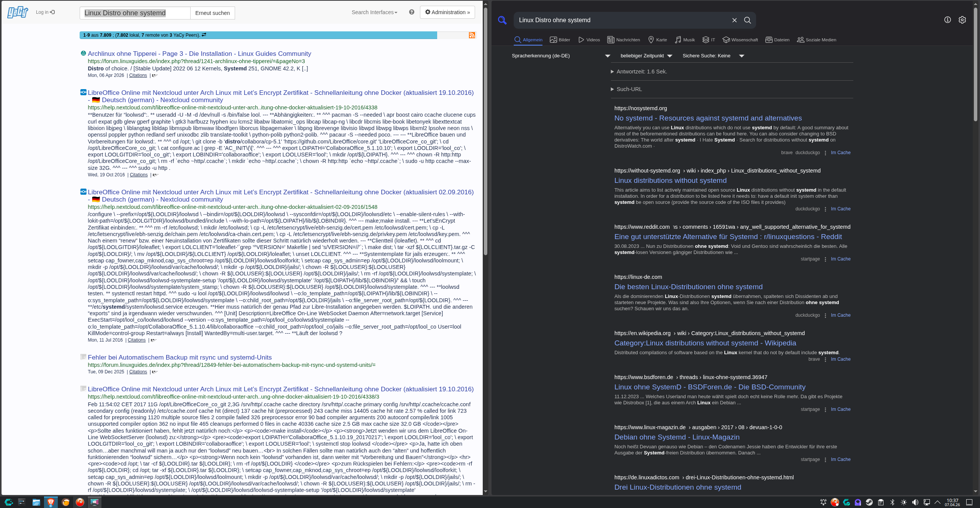980x508 pixels.
Task: Click the YaCy logo icon
Action: [18, 12]
